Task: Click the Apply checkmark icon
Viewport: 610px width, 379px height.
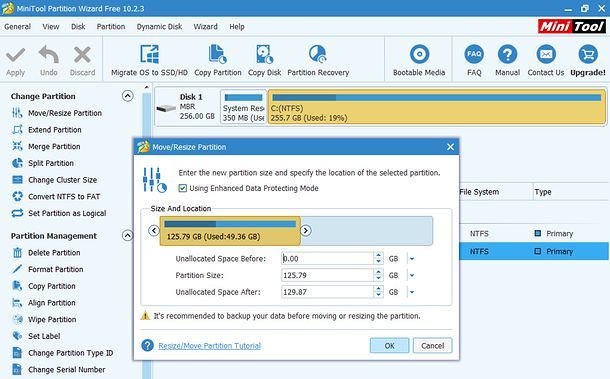Action: tap(16, 55)
